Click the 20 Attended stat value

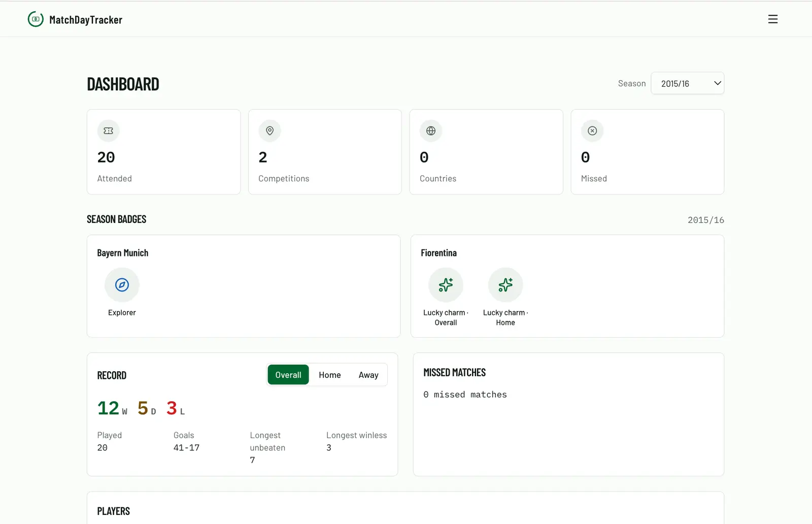coord(106,157)
